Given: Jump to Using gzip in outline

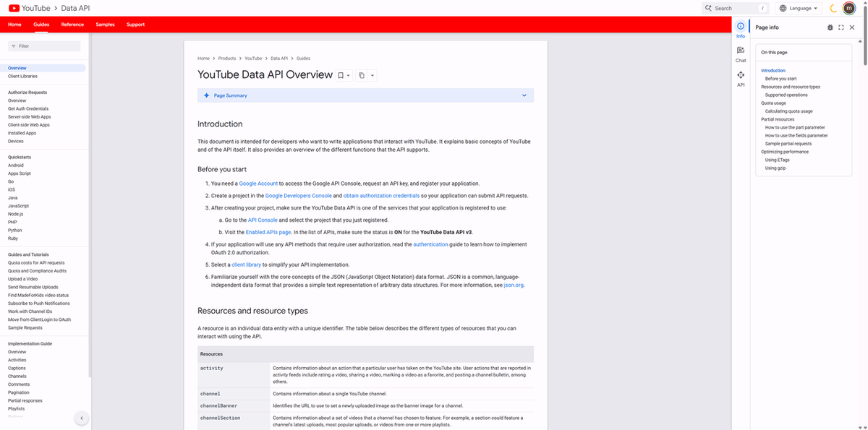Looking at the screenshot, I should coord(775,168).
